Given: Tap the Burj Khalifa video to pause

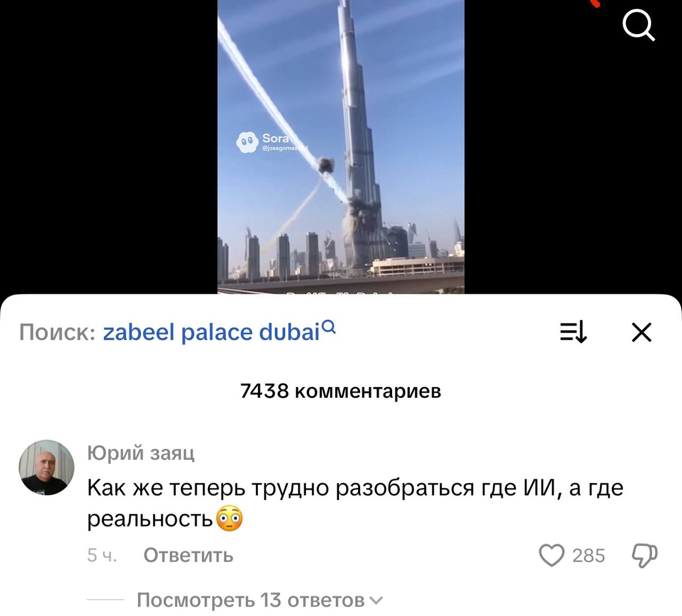Looking at the screenshot, I should (341, 146).
